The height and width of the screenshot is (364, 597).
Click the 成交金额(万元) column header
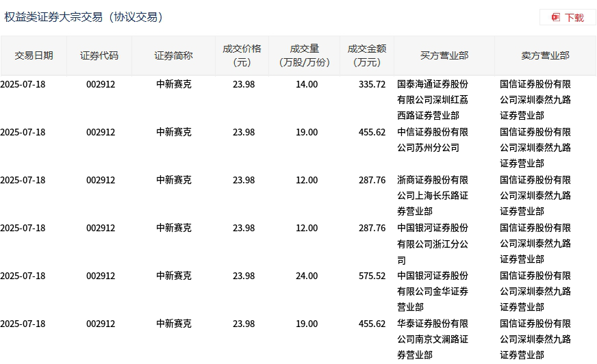(367, 55)
